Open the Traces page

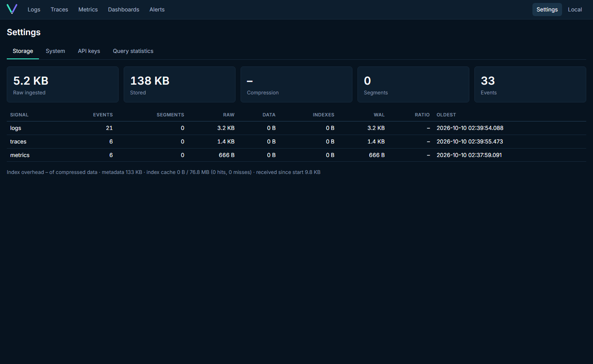coord(59,9)
